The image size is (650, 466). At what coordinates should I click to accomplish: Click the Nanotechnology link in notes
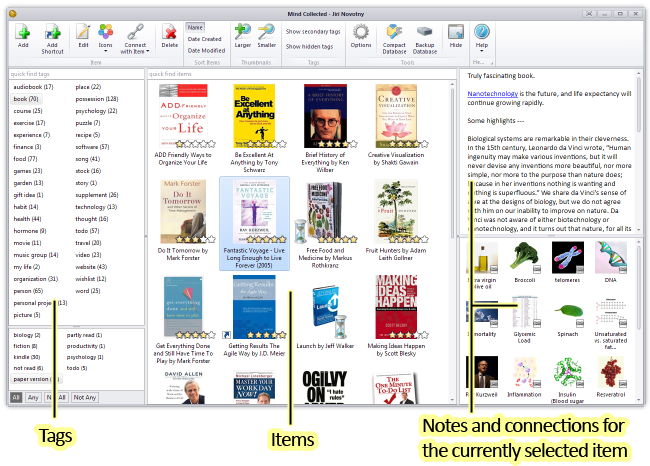click(492, 94)
